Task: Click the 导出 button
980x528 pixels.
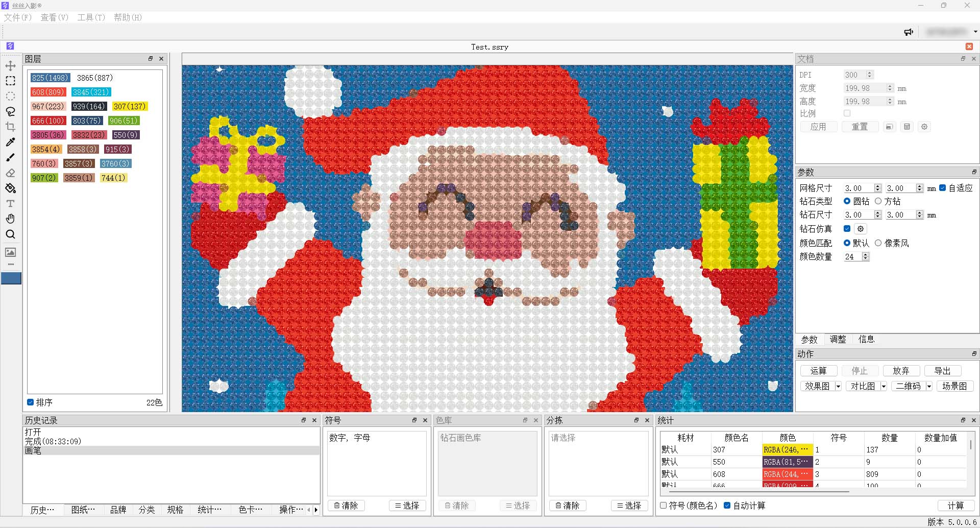Action: click(x=943, y=371)
